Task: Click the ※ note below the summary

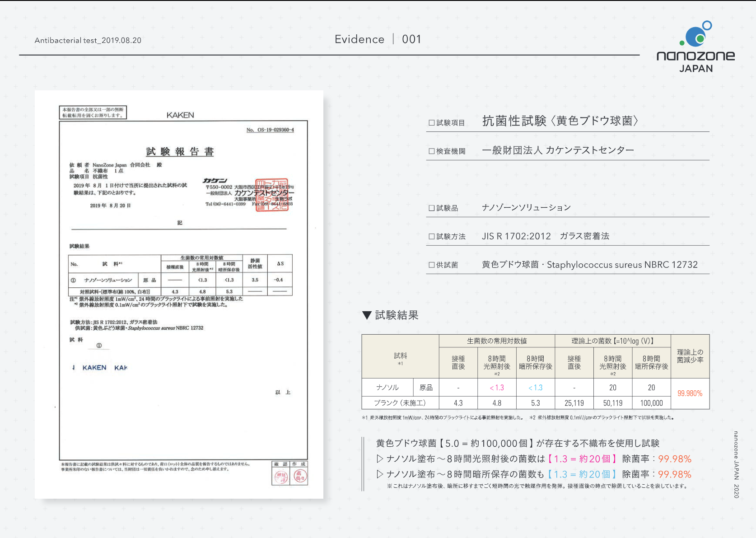Action: pyautogui.click(x=538, y=487)
